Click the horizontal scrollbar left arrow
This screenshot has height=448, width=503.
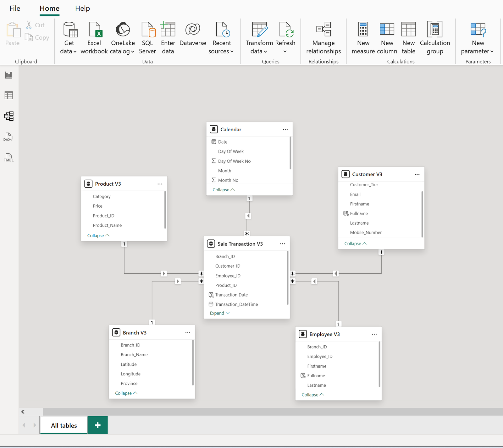click(23, 412)
